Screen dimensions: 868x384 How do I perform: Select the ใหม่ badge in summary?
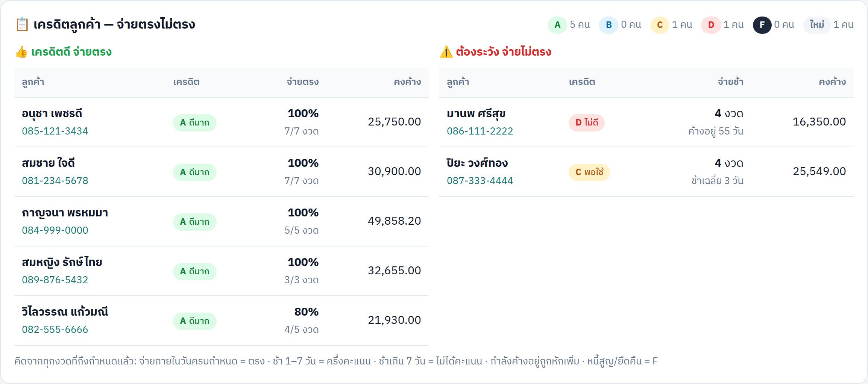[x=817, y=25]
